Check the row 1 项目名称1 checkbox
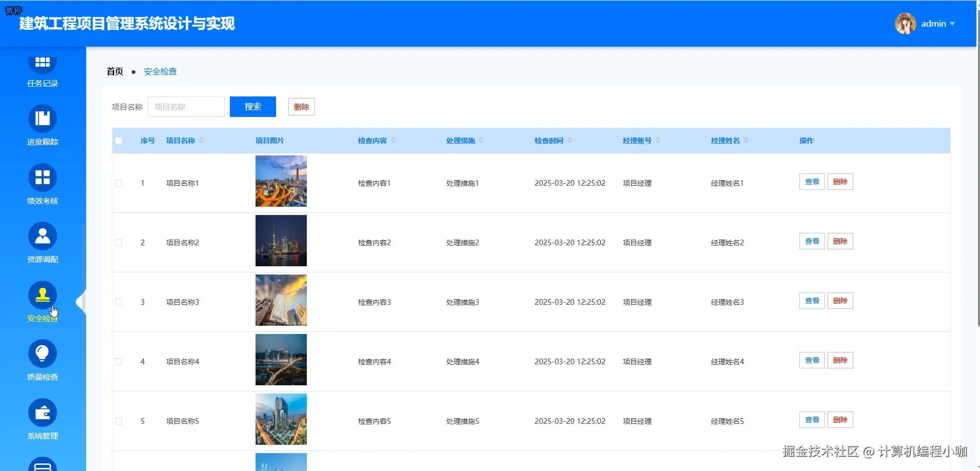Image resolution: width=980 pixels, height=471 pixels. [x=119, y=183]
